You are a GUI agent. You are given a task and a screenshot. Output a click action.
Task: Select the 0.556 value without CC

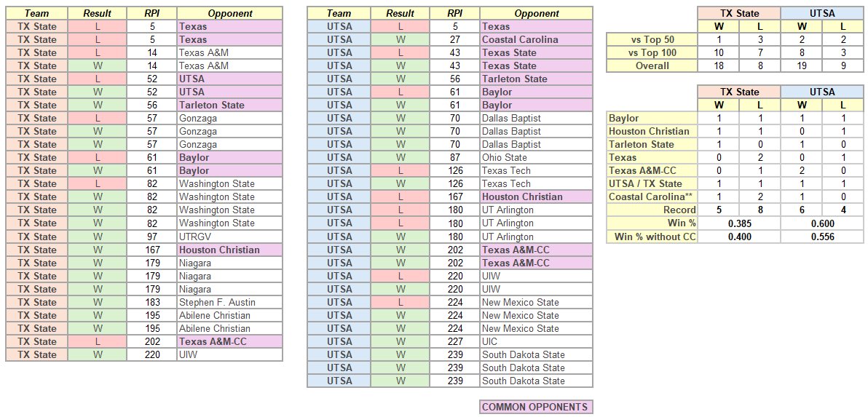823,237
